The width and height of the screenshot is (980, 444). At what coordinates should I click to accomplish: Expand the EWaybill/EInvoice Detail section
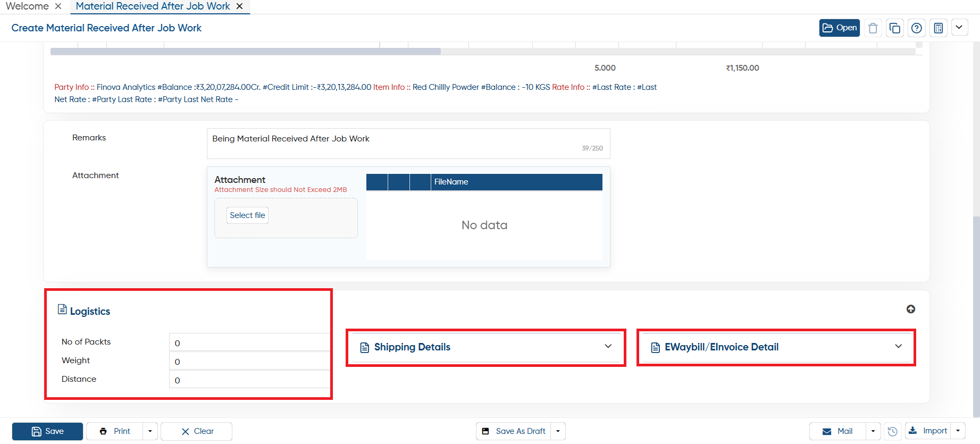(776, 347)
